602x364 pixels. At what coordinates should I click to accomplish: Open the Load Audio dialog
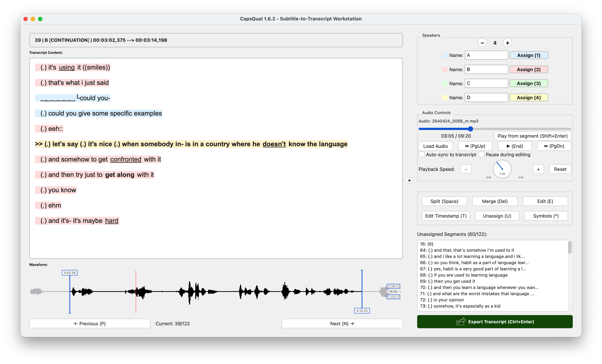coord(435,146)
